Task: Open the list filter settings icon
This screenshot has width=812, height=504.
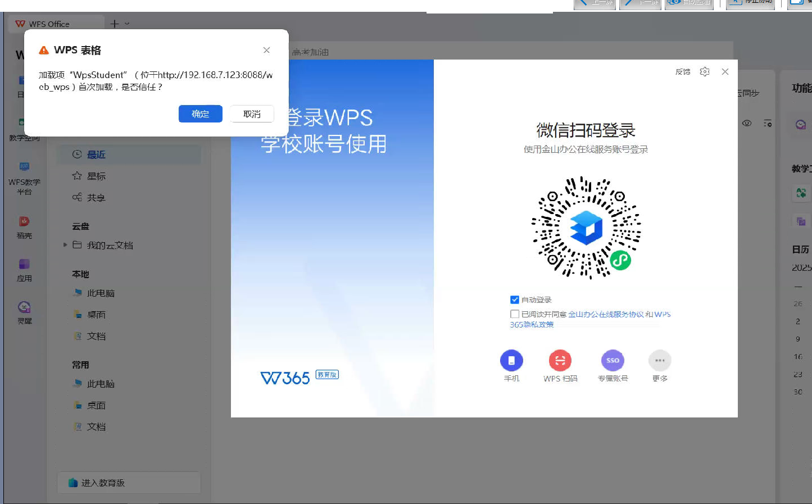Action: 768,123
